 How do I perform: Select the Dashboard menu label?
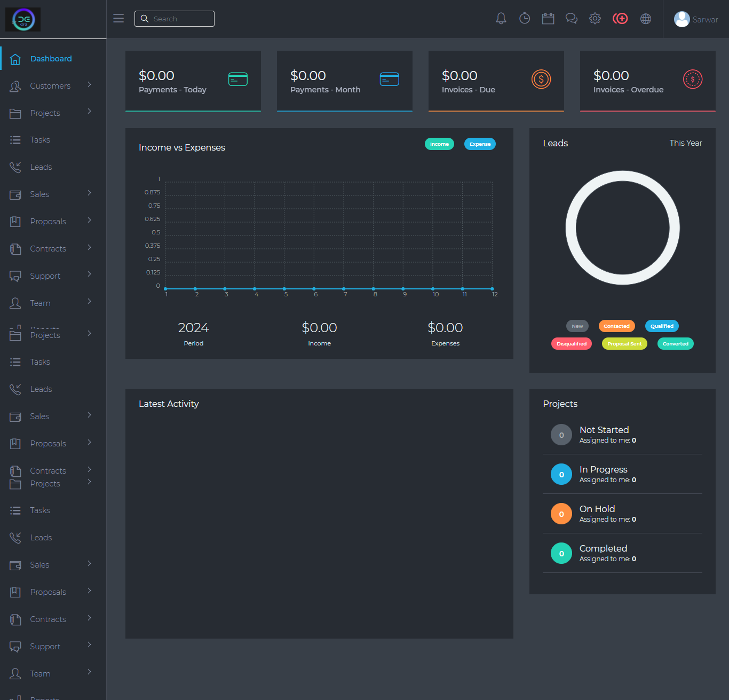(x=51, y=59)
